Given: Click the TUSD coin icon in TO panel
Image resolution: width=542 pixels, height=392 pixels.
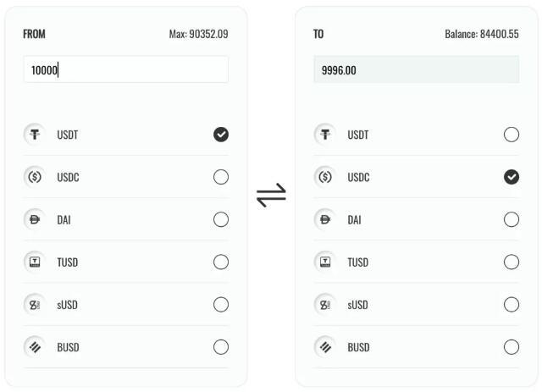Looking at the screenshot, I should [325, 262].
